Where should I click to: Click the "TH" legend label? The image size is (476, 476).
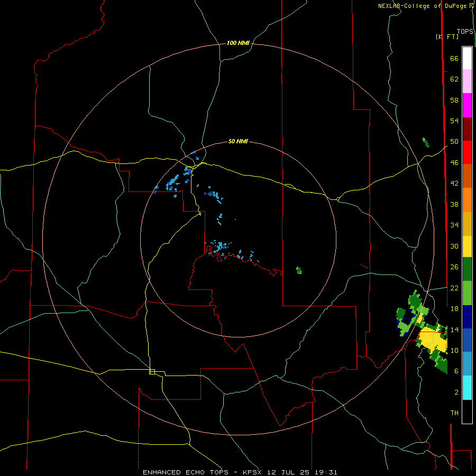(x=454, y=413)
